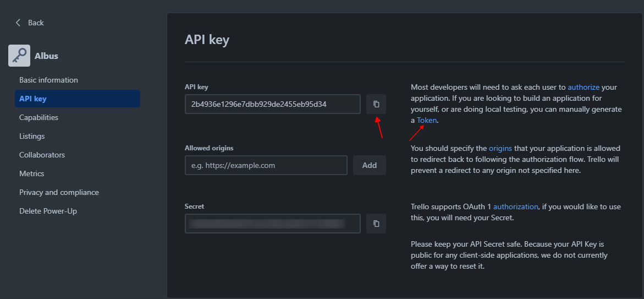644x299 pixels.
Task: Focus the Allowed origins text field
Action: point(266,165)
